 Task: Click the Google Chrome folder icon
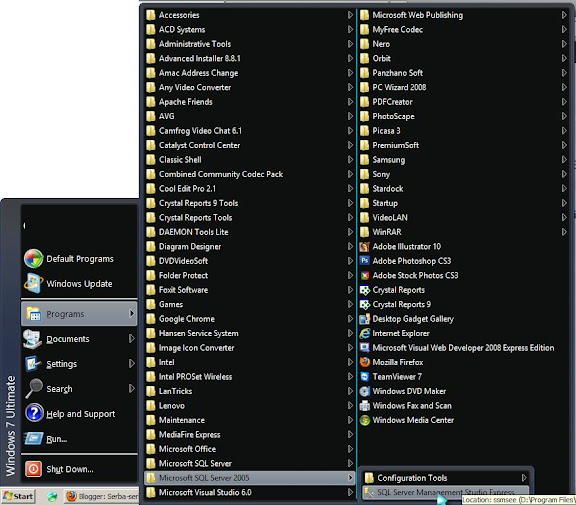151,319
